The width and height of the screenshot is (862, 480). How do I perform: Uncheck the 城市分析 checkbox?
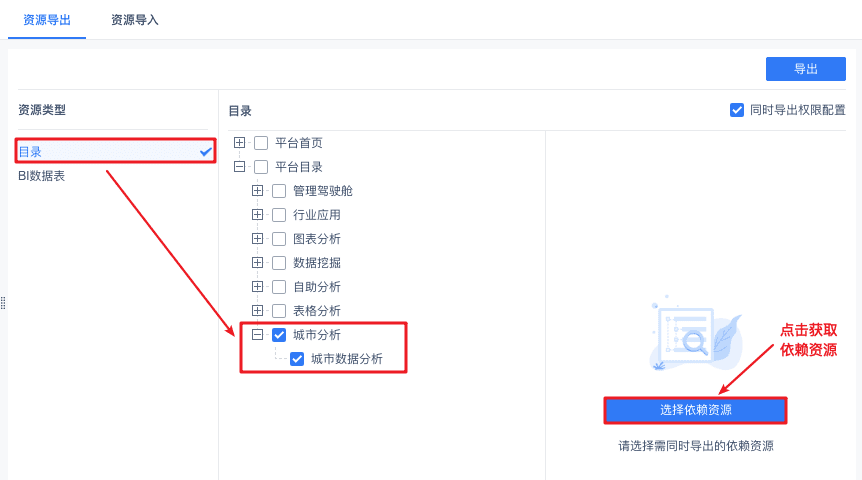click(279, 335)
